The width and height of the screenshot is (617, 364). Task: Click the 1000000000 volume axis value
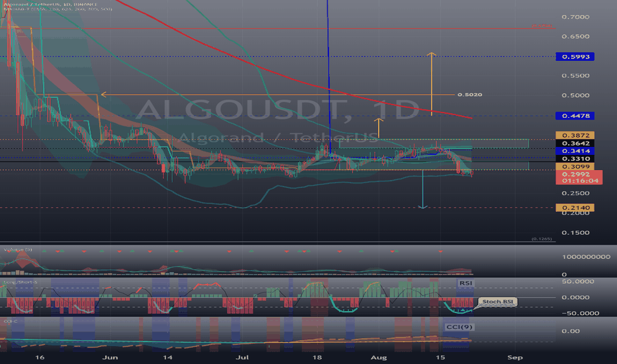pos(586,257)
